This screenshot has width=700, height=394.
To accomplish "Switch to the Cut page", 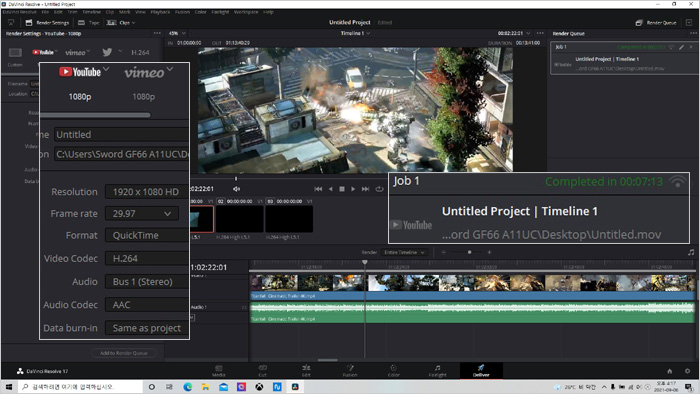I will point(262,371).
